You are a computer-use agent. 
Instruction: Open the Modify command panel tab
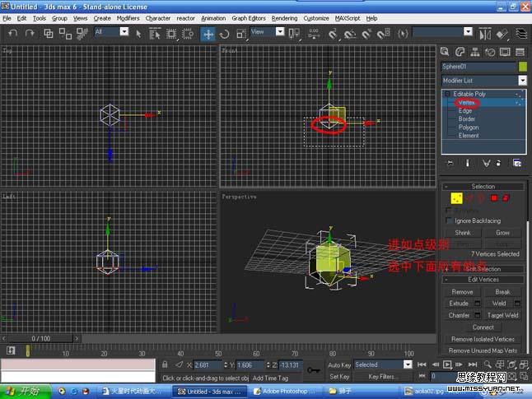tap(460, 52)
